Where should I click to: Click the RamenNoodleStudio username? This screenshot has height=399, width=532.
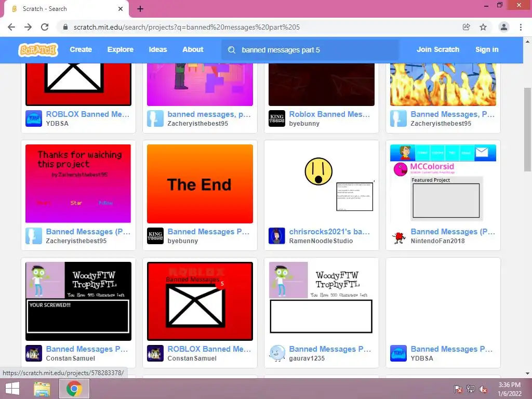click(321, 241)
